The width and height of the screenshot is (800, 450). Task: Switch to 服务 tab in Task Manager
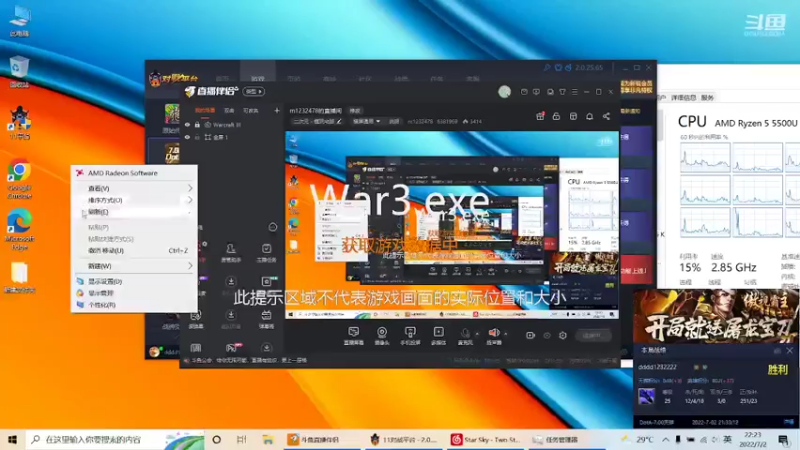point(707,97)
